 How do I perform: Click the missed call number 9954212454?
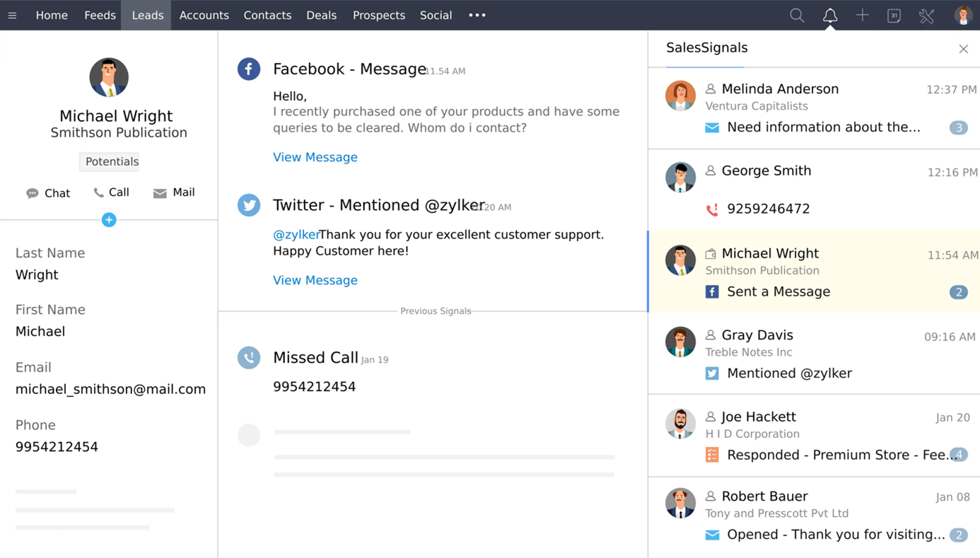pyautogui.click(x=315, y=387)
